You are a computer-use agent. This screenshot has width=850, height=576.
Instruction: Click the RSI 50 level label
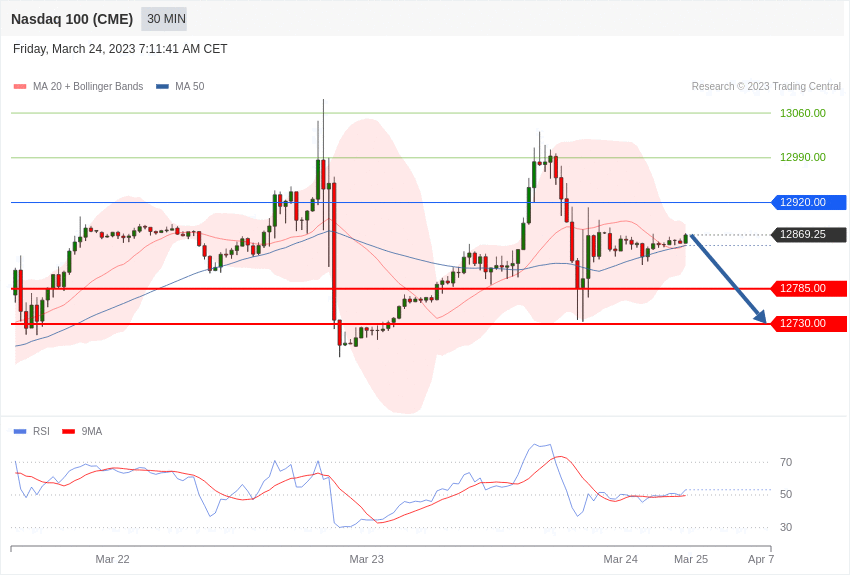[786, 494]
